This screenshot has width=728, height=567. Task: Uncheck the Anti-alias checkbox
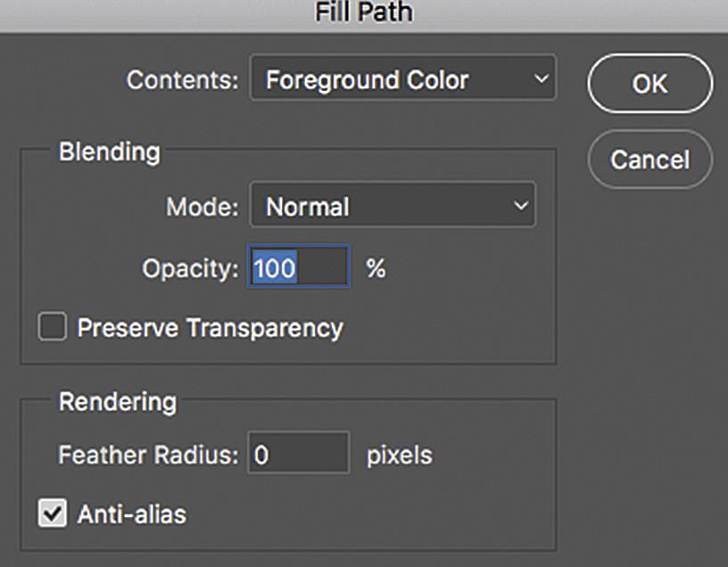click(x=52, y=513)
